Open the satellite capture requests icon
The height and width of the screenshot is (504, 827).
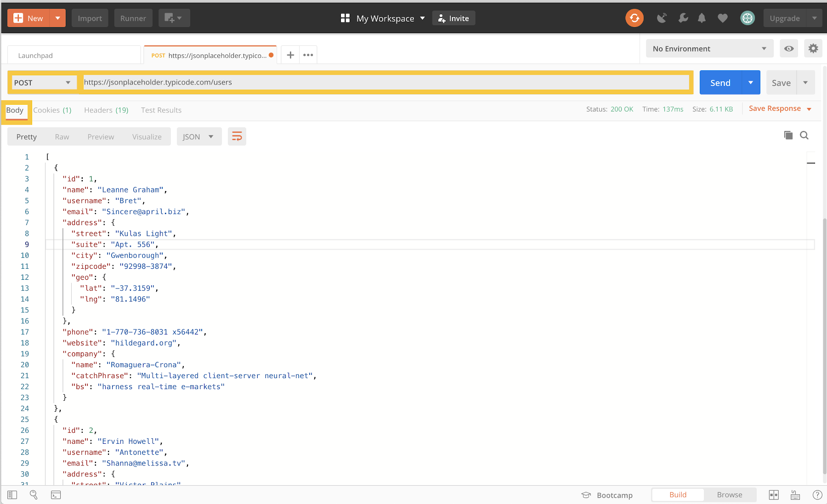[x=662, y=18]
